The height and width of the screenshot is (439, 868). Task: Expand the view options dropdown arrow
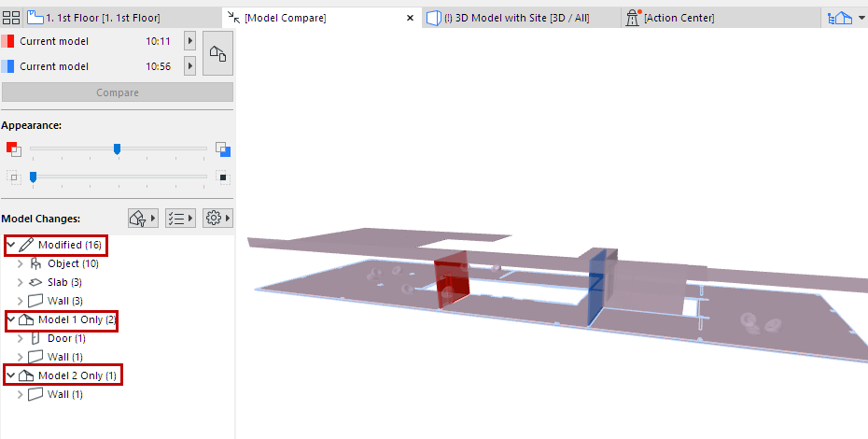(861, 18)
